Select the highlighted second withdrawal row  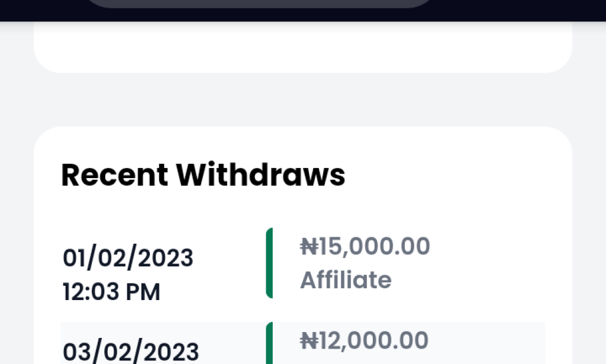[x=302, y=343]
